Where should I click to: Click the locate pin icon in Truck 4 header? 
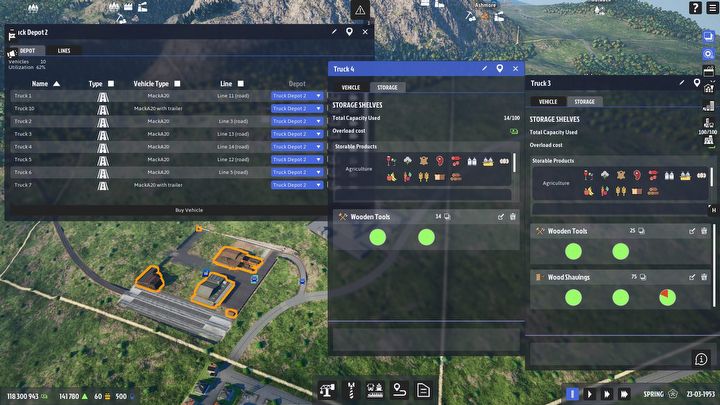click(499, 69)
